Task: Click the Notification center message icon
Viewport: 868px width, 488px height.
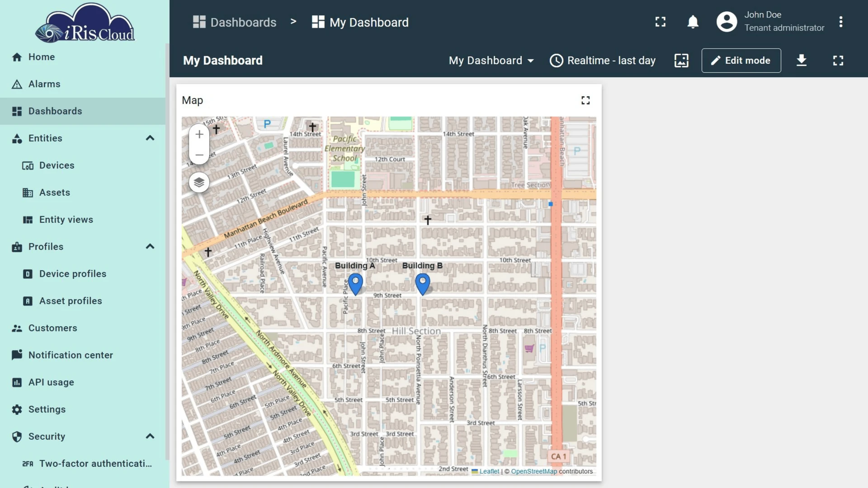Action: [x=17, y=355]
